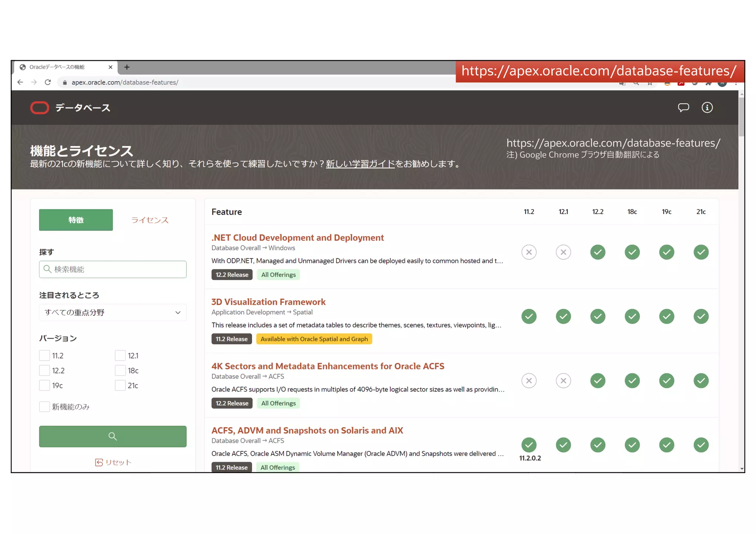Follow the 新しい学習ガイド link
The image size is (756, 534).
click(360, 163)
